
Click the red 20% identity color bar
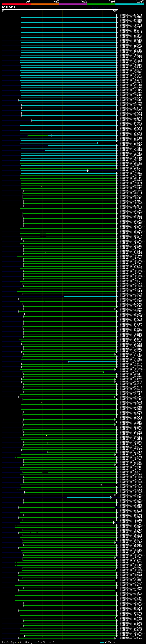pyautogui.click(x=16, y=4)
